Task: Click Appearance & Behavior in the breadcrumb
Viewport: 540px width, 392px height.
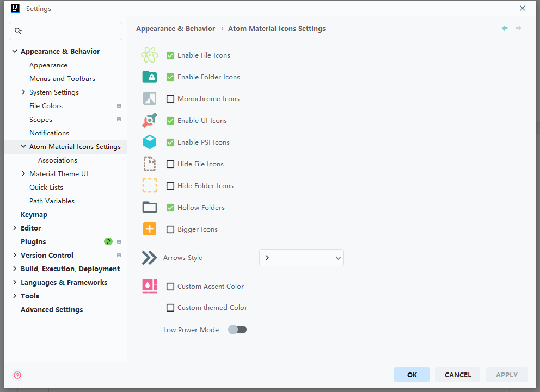Action: 175,28
